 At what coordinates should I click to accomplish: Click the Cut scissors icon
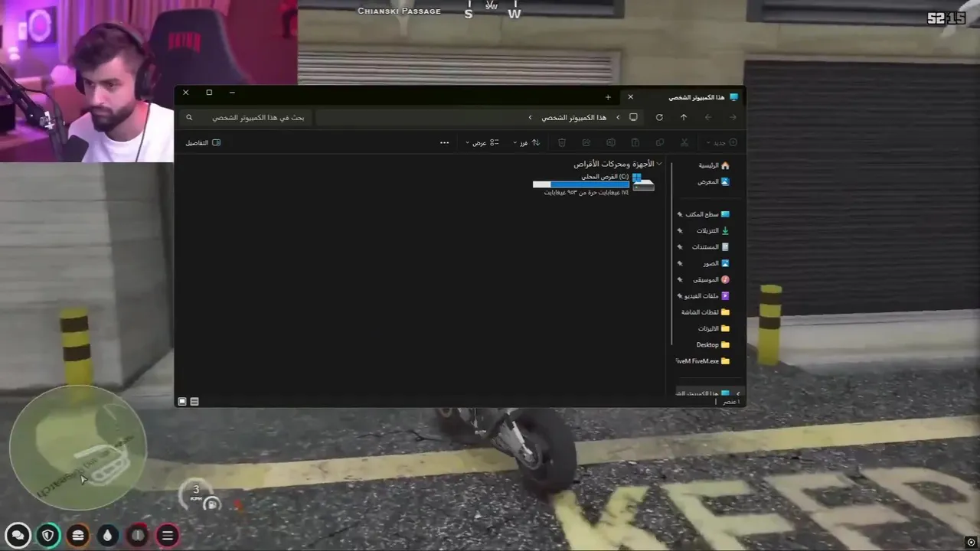[684, 142]
